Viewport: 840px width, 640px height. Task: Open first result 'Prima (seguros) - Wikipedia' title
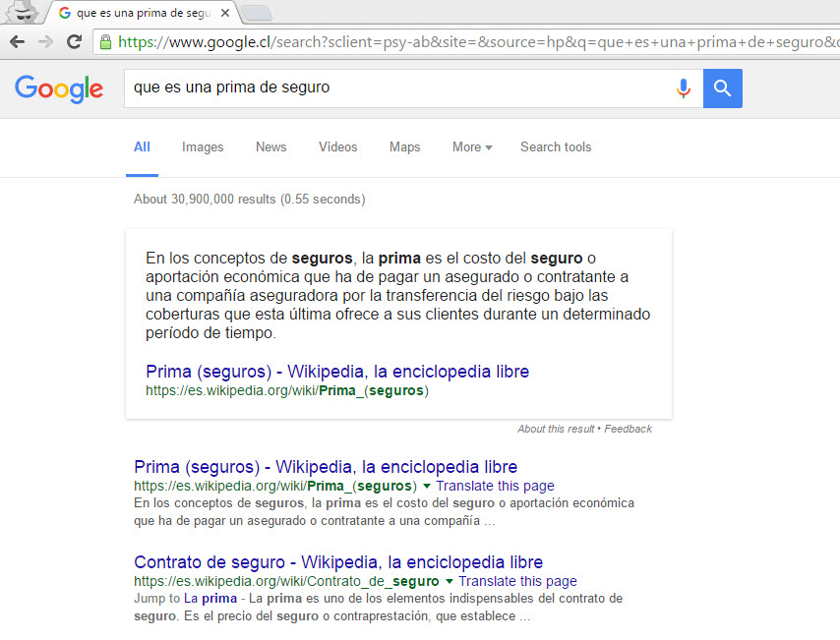coord(326,467)
